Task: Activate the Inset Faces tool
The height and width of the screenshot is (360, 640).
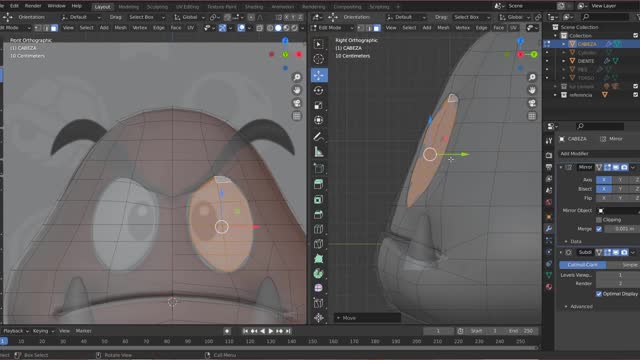Action: (x=319, y=199)
